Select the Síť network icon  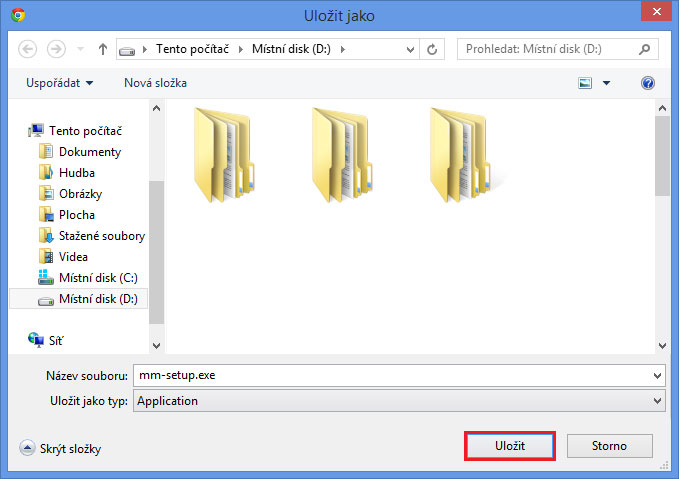(x=36, y=340)
